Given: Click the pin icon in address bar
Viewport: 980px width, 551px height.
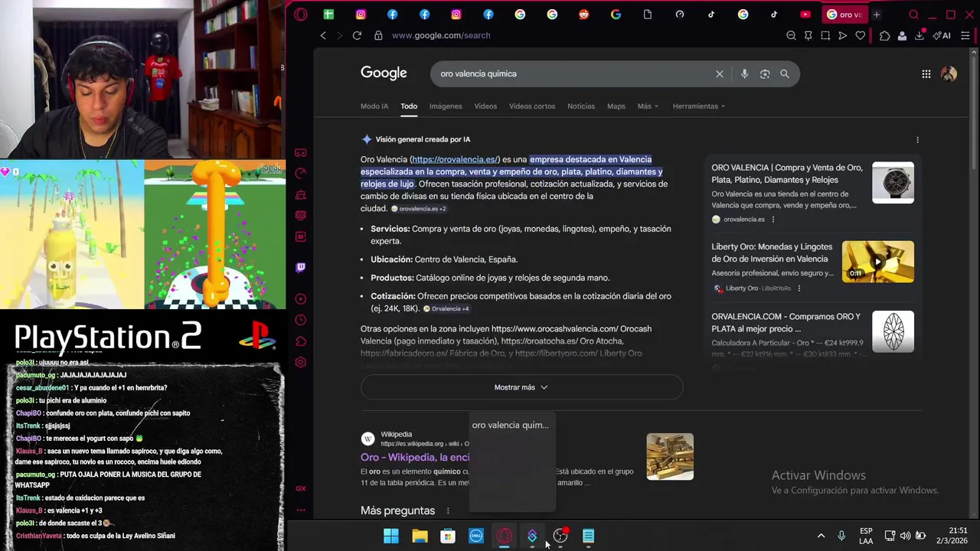Looking at the screenshot, I should pyautogui.click(x=808, y=35).
